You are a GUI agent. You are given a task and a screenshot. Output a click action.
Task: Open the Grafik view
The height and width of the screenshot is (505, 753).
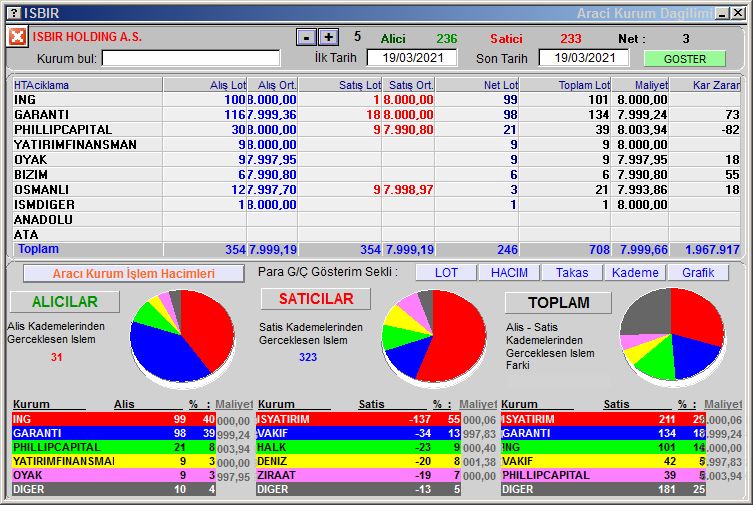pyautogui.click(x=698, y=273)
